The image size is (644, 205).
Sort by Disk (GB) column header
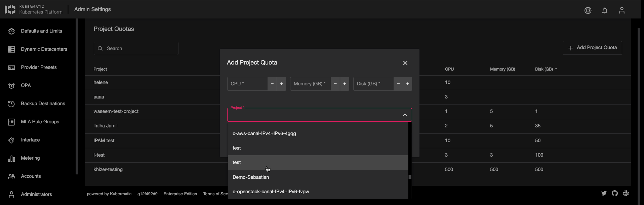pos(546,69)
